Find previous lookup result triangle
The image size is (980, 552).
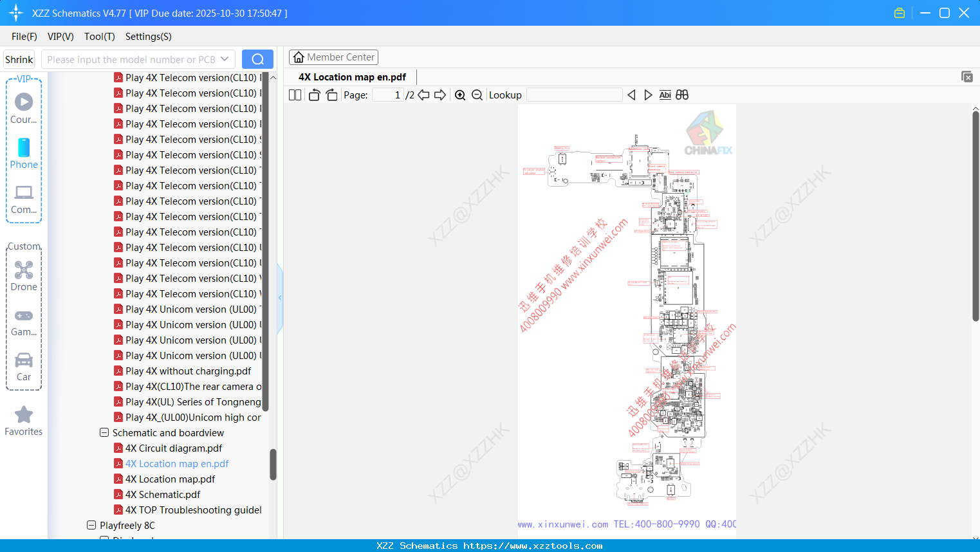point(631,95)
